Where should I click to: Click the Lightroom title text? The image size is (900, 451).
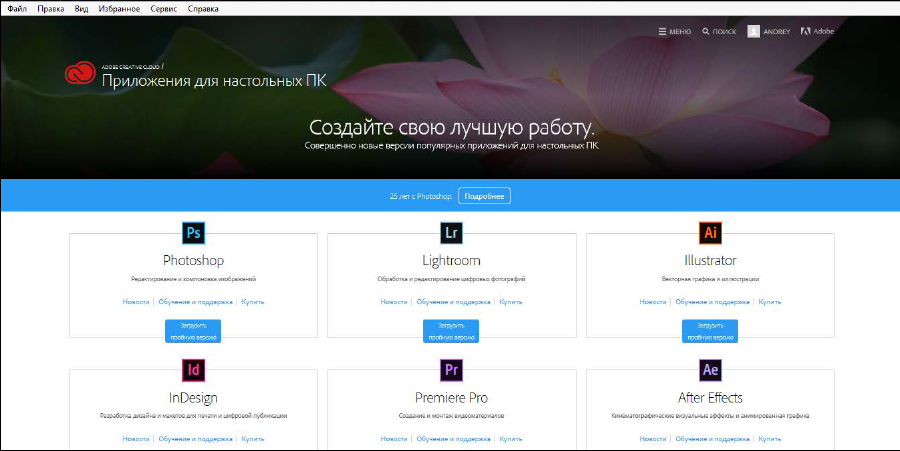(x=451, y=261)
